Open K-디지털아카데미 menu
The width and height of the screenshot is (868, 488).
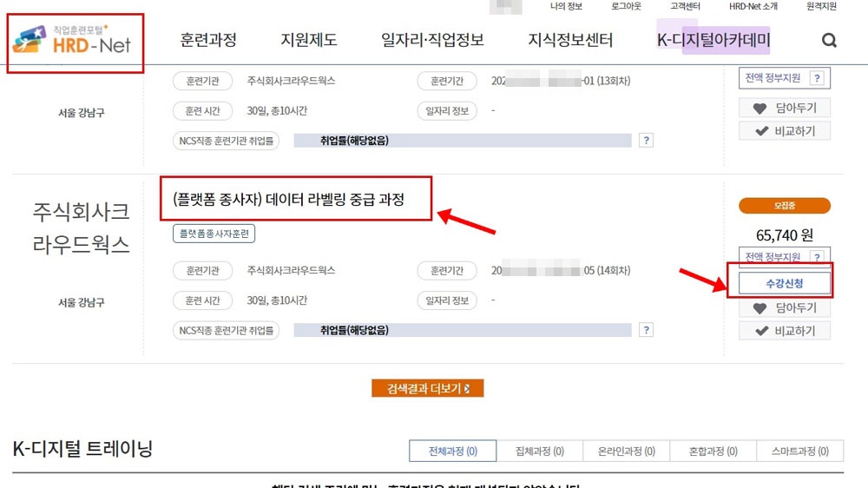coord(713,40)
